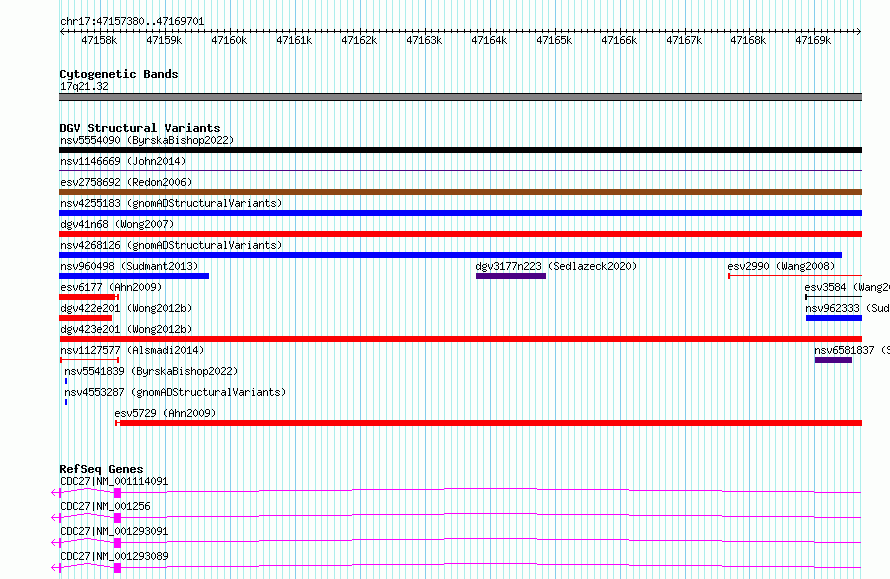890x579 pixels.
Task: Select the nsv1146669 (John2014) variant label
Action: pos(123,161)
